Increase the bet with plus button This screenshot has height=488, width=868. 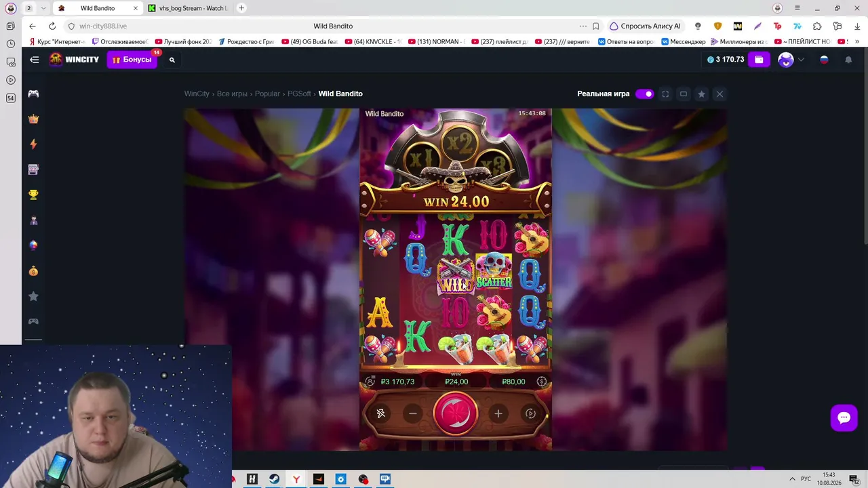click(x=498, y=413)
